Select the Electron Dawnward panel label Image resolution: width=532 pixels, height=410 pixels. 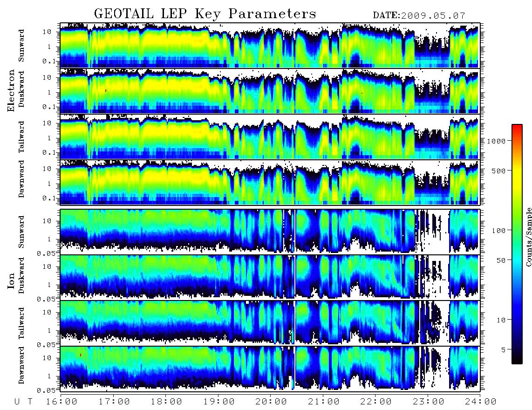21,179
